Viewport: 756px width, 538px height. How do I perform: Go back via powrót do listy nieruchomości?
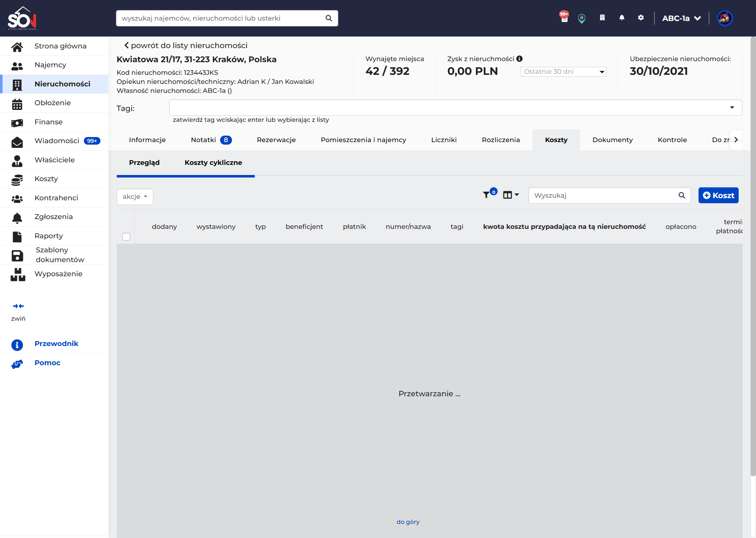click(185, 46)
